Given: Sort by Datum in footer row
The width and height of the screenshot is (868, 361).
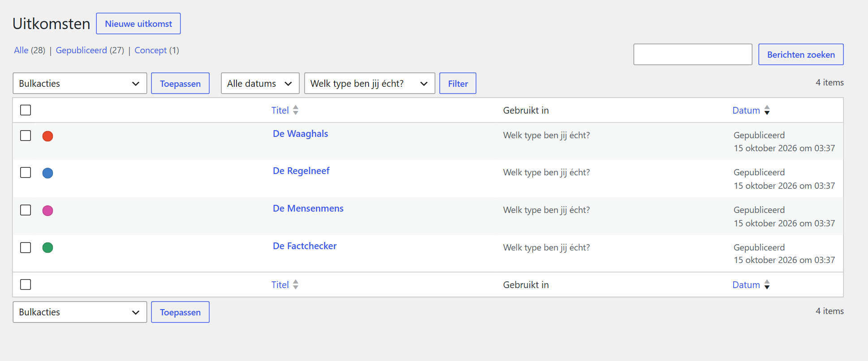Looking at the screenshot, I should point(746,285).
